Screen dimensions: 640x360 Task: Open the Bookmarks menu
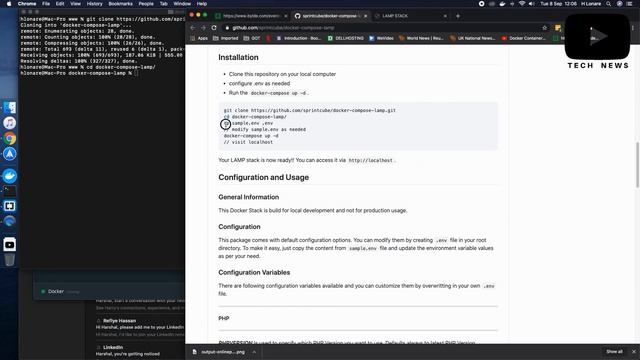tap(120, 4)
